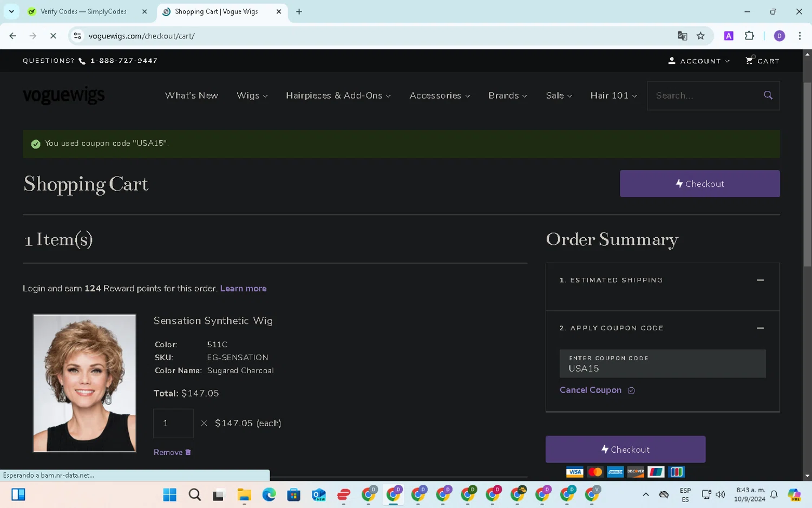Open Windows taskbar search
Image resolution: width=812 pixels, height=508 pixels.
(x=194, y=494)
